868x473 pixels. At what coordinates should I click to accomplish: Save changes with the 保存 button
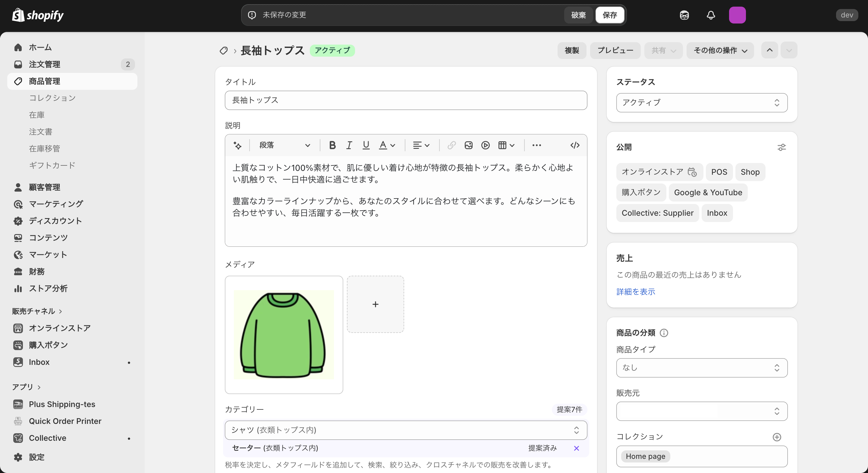[610, 15]
